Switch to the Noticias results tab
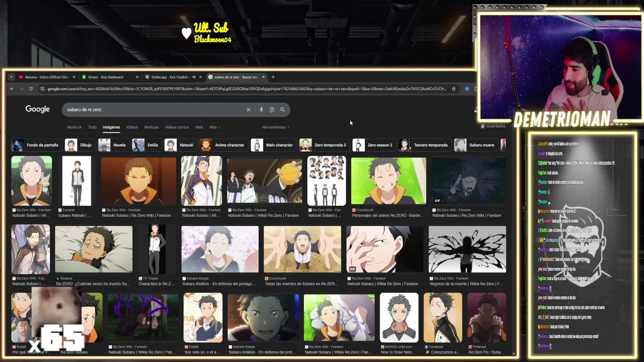Viewport: 644px width, 362px height. 151,127
